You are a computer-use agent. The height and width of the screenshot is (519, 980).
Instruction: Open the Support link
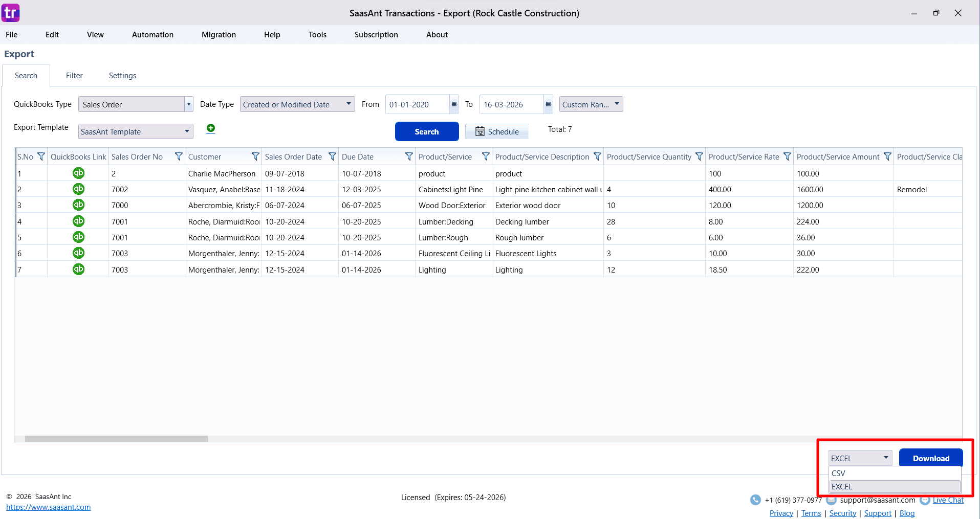point(878,513)
